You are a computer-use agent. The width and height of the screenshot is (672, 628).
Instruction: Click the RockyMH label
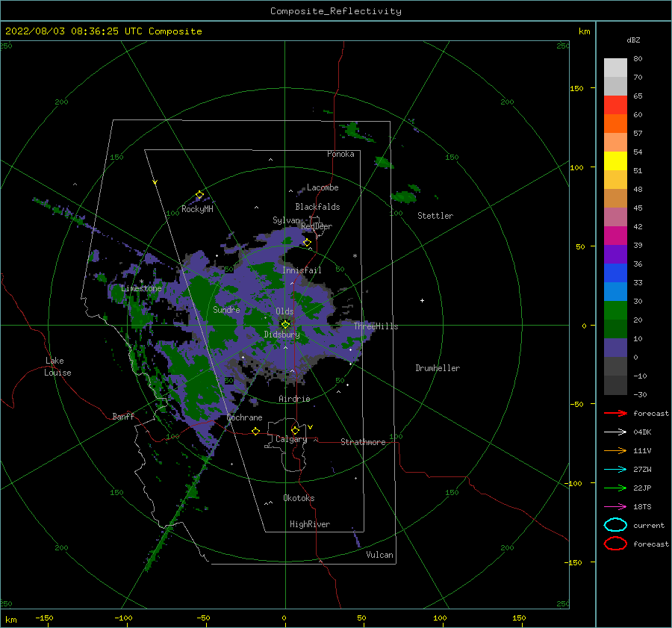pos(197,209)
